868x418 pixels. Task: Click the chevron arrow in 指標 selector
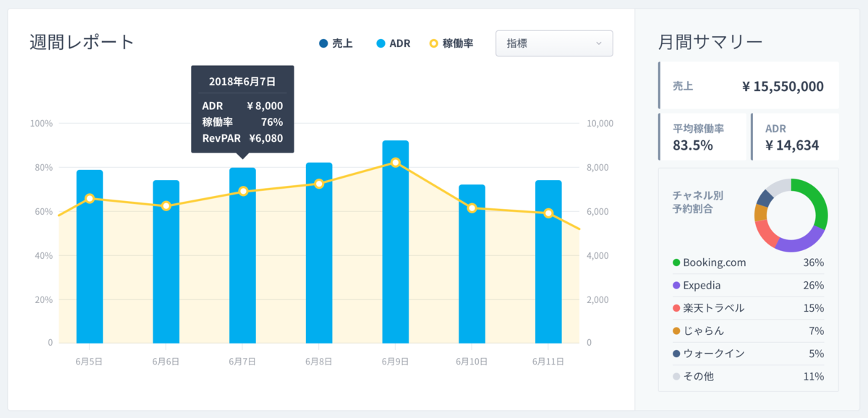pos(598,43)
